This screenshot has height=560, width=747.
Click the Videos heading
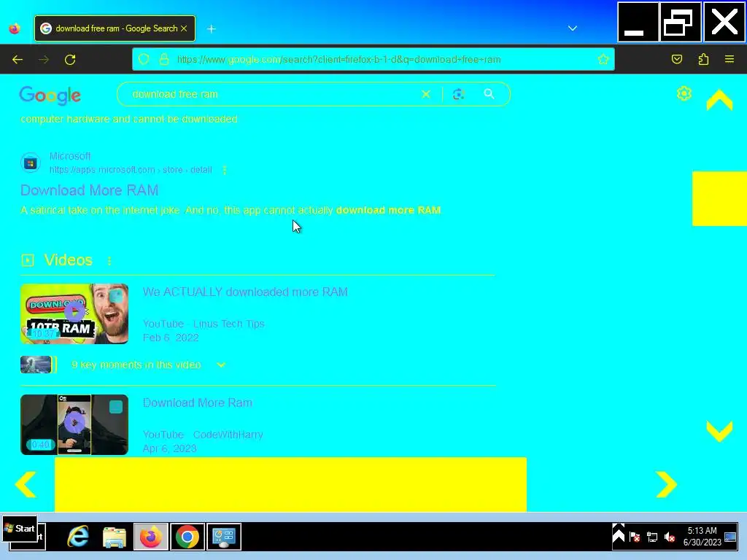[x=68, y=260]
